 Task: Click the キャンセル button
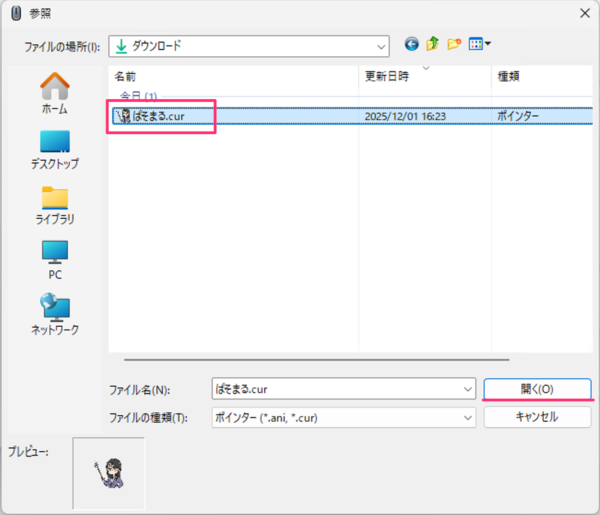537,417
